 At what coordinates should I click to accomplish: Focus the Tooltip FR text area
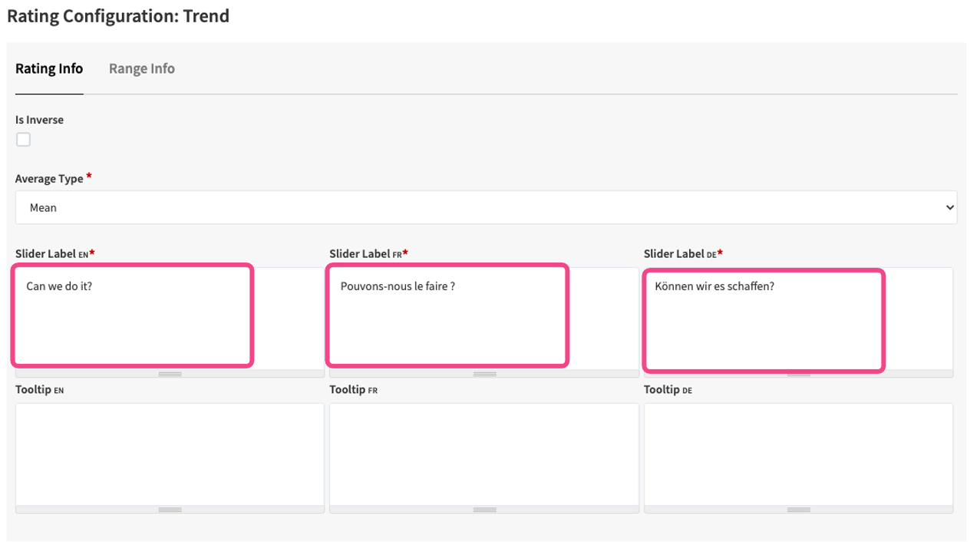tap(484, 454)
